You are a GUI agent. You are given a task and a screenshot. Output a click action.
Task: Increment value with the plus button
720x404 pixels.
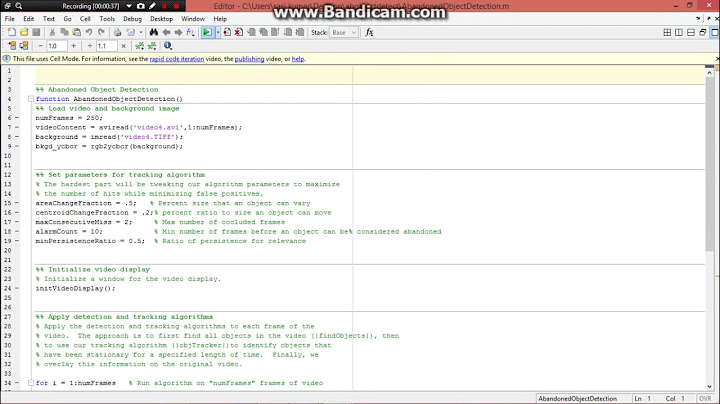coord(73,45)
